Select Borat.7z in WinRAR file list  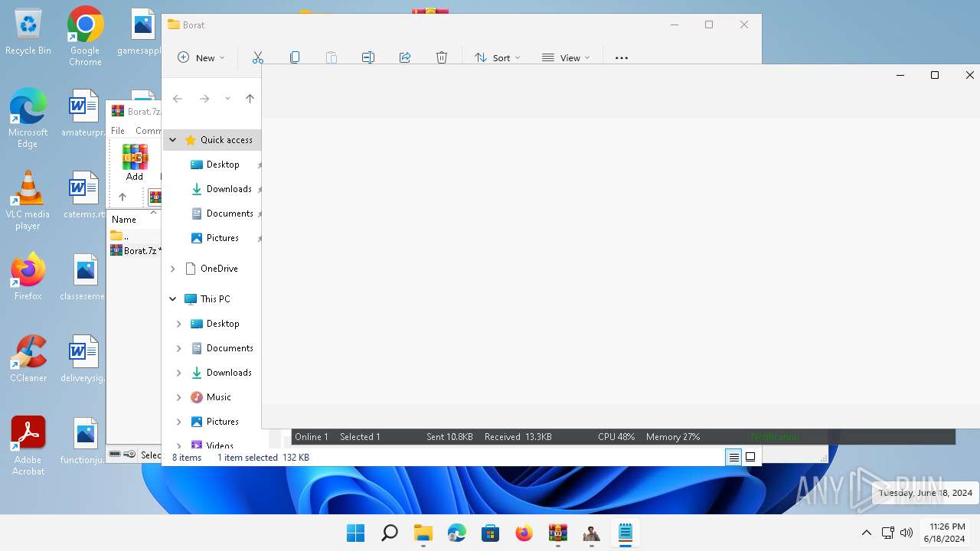[135, 250]
